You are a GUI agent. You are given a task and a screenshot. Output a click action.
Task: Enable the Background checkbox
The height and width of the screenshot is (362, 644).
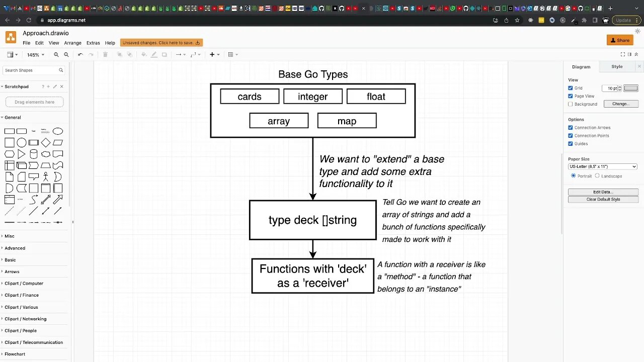571,104
